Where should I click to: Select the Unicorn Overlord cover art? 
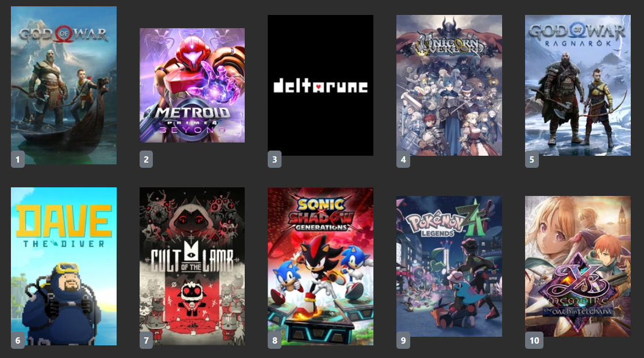click(449, 85)
